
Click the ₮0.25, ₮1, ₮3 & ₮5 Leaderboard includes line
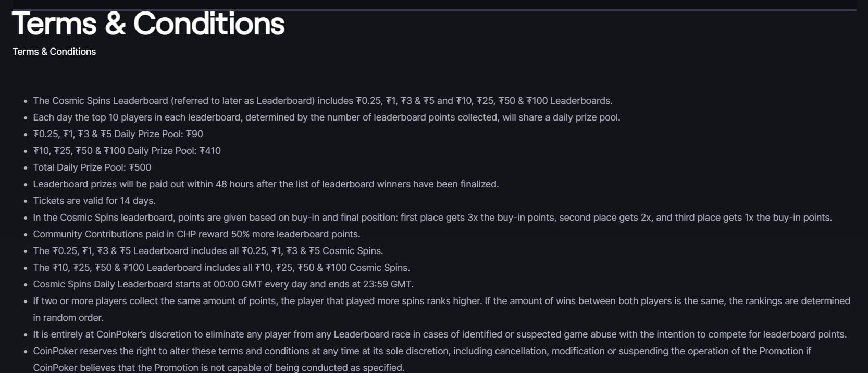click(208, 251)
